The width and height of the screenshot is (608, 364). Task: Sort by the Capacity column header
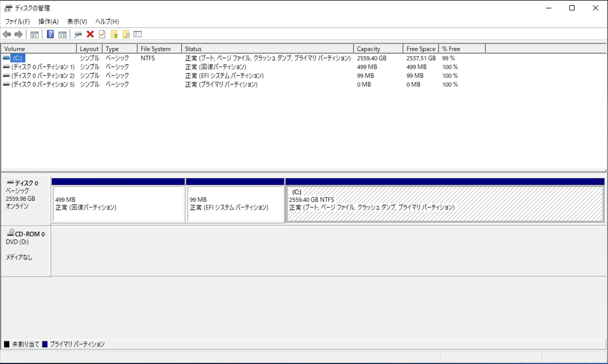[x=378, y=49]
